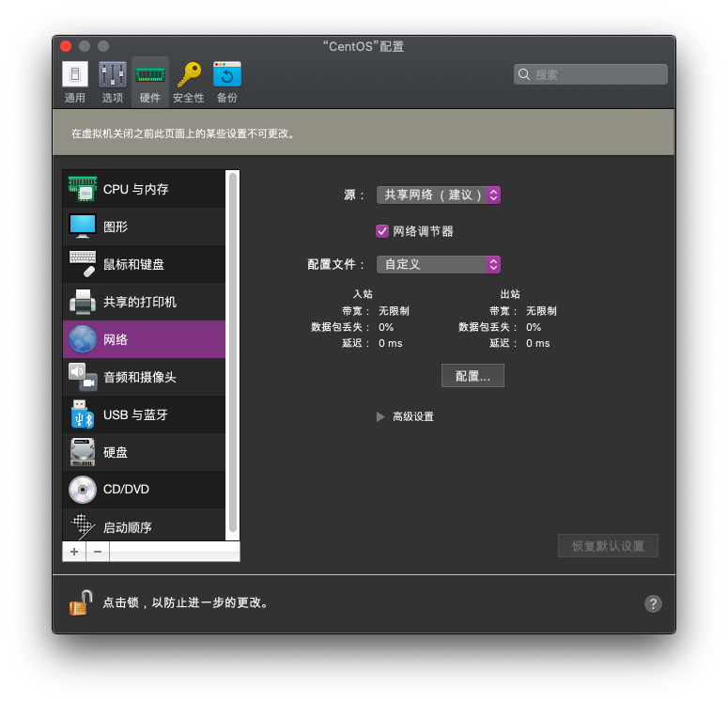Select the CD/DVD disc icon
Screen dimensions: 728x703
pos(83,490)
